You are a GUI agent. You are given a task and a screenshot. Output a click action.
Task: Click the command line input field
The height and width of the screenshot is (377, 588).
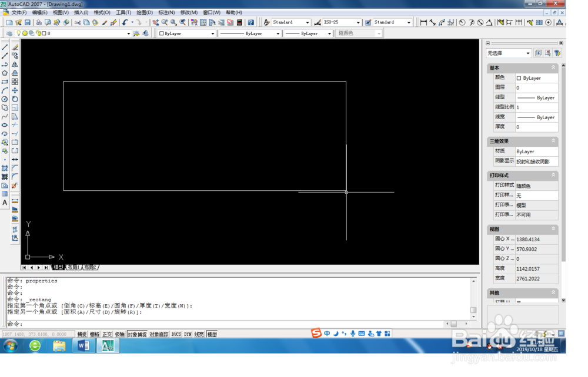pyautogui.click(x=225, y=324)
